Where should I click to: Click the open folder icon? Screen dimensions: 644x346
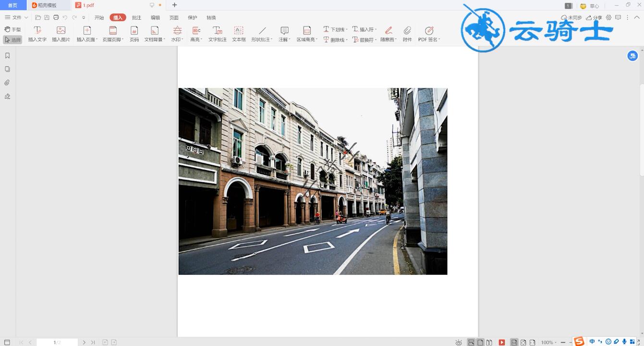tap(38, 17)
